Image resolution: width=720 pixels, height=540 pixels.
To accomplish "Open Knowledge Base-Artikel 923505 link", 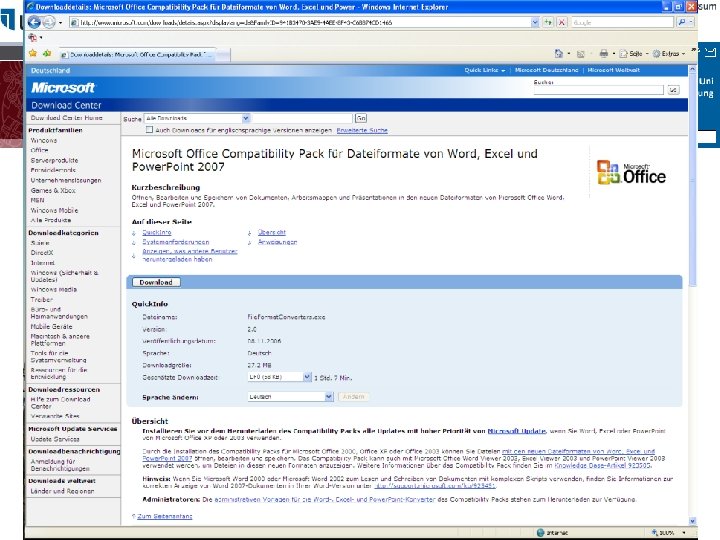I will pos(602,466).
